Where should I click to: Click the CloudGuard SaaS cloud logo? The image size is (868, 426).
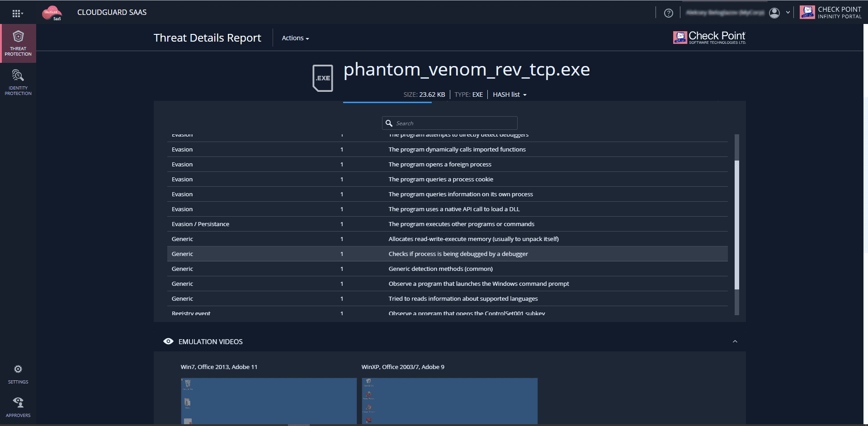pos(52,13)
